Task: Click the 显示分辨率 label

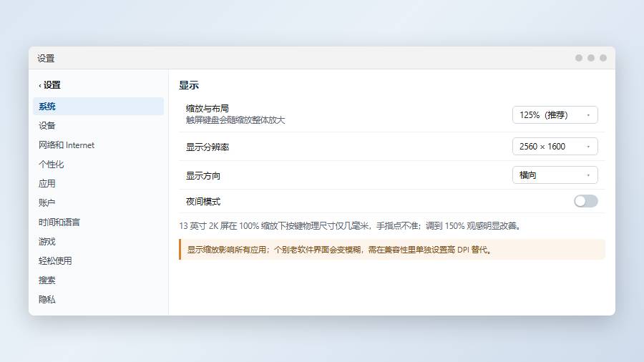Action: 208,147
